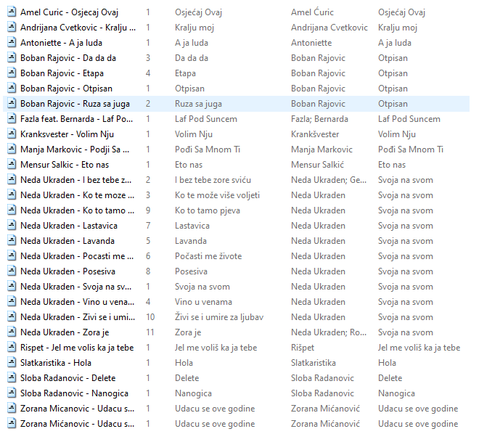This screenshot has height=442, width=500.
Task: Select the file Neda Ukraden - Posesiva
Action: coord(68,271)
